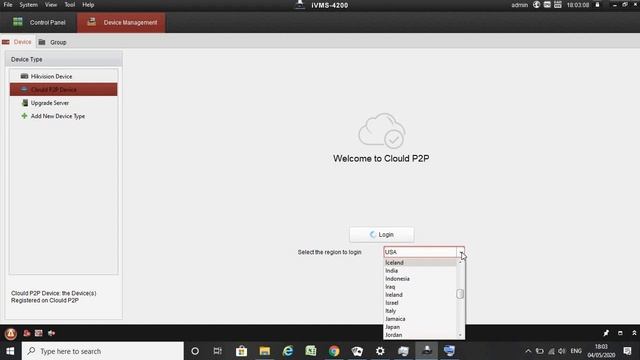Image resolution: width=640 pixels, height=360 pixels.
Task: Show hidden system tray icons
Action: coord(528,351)
